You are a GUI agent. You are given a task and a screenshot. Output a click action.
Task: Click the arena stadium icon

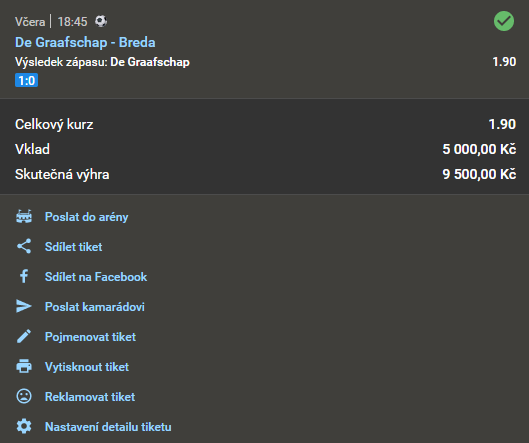24,217
